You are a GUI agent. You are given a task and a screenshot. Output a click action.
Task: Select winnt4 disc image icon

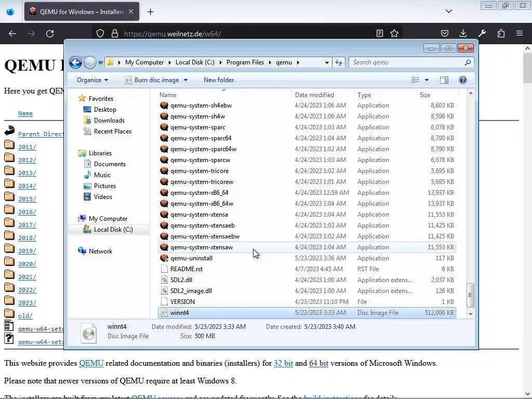click(x=164, y=312)
